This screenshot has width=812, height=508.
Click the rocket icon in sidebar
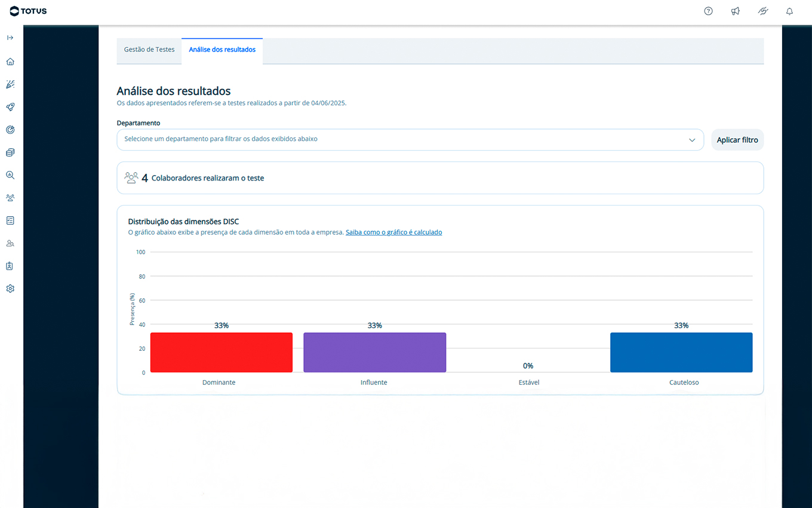(10, 107)
